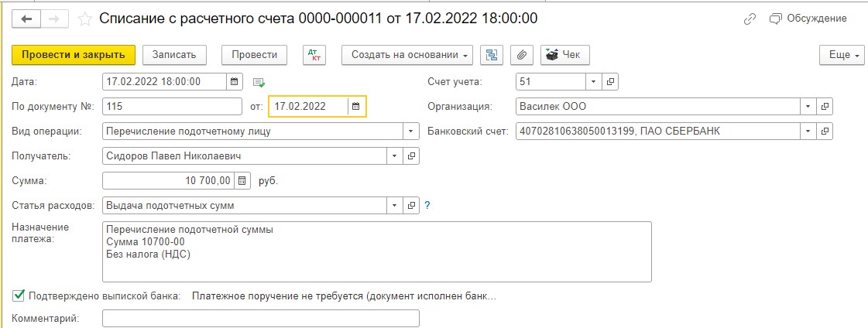Open calendar for document 'от' date
Viewport: 868px width, 328px height.
click(x=356, y=106)
